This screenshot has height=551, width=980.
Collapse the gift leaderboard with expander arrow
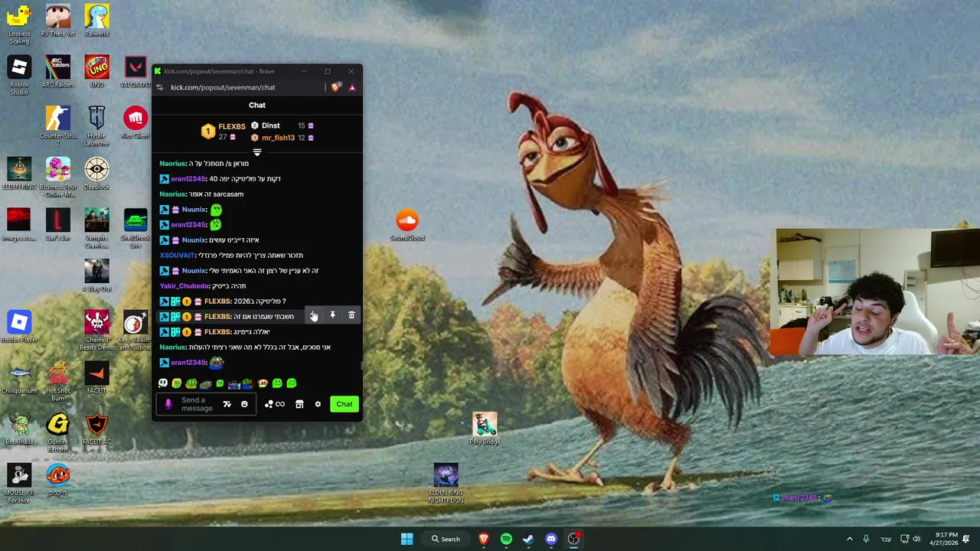pos(257,152)
